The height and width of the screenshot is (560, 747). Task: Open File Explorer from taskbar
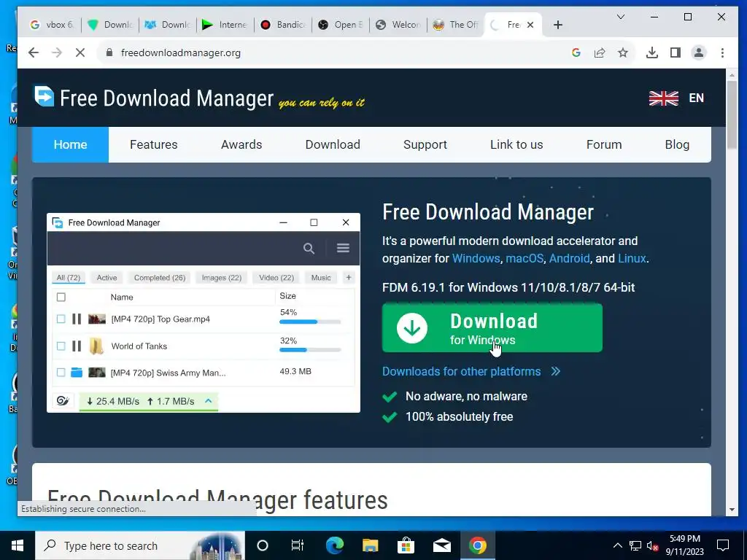pyautogui.click(x=370, y=545)
